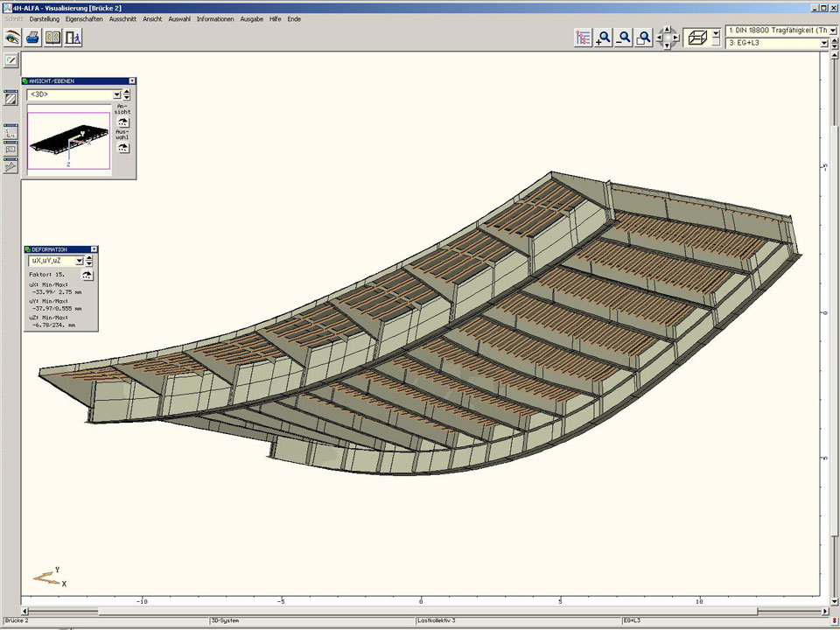Click the exit door icon
Screen dimensions: 840x630
point(73,38)
